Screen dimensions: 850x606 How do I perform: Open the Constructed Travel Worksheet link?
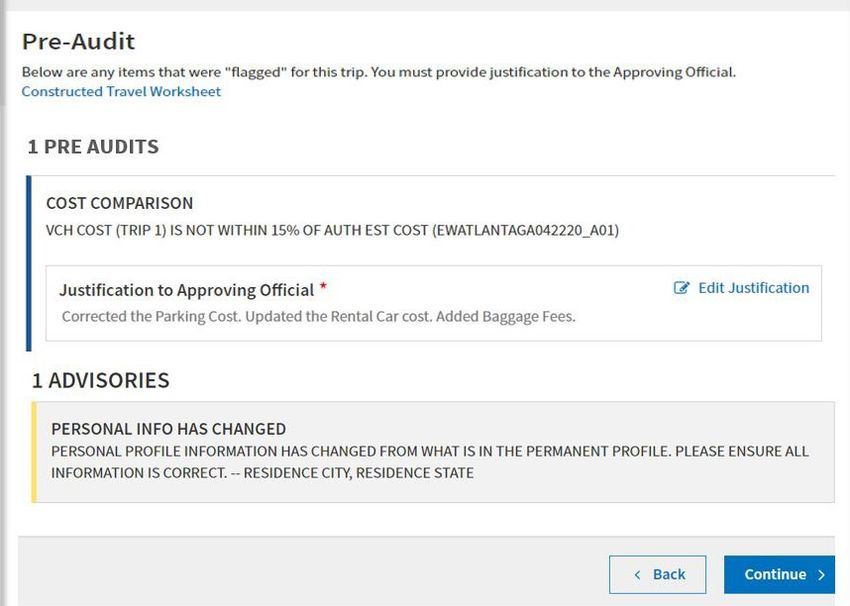pos(121,91)
